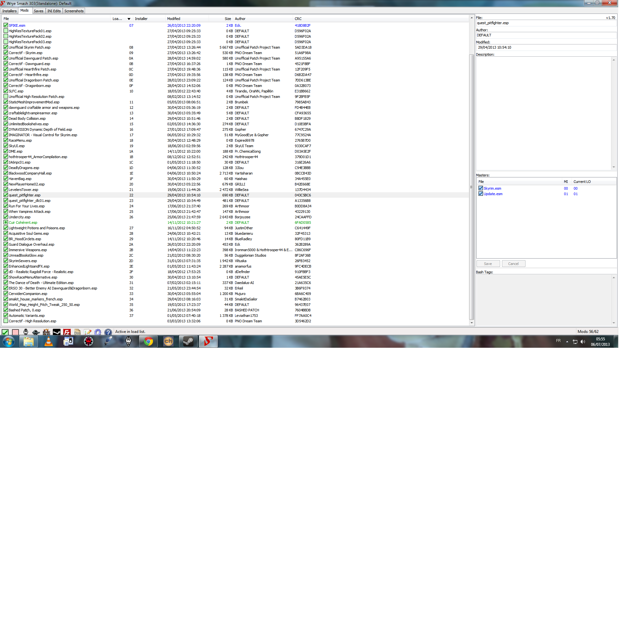The height and width of the screenshot is (644, 644).
Task: Open Wrye Smash settings gear icon
Action: [x=98, y=332]
